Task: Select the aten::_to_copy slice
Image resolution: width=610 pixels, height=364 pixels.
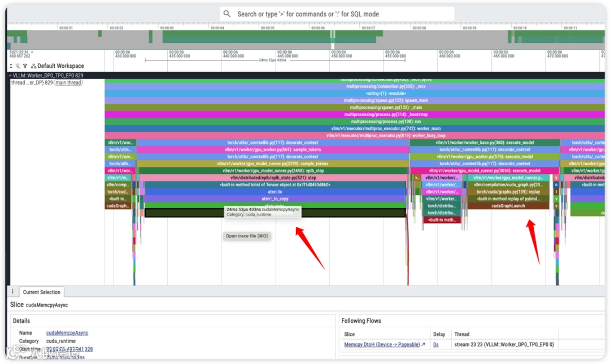Action: tap(274, 199)
